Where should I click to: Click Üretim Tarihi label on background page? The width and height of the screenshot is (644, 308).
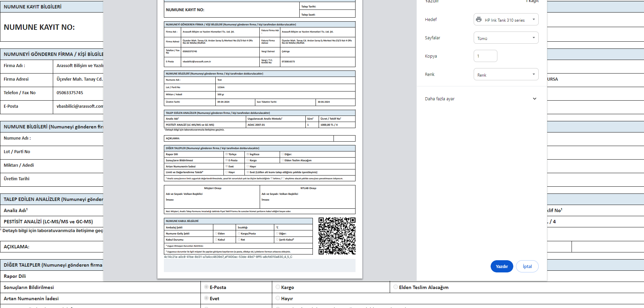17,179
